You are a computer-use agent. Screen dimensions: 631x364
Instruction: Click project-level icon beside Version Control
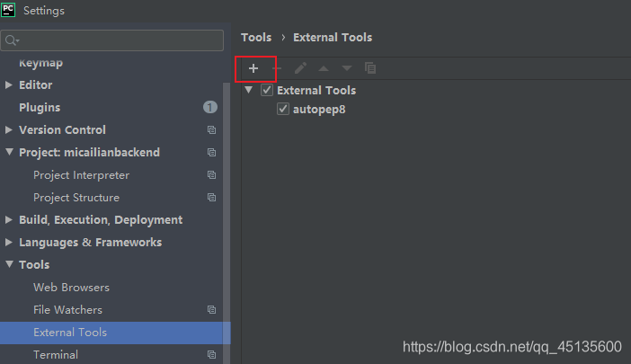pyautogui.click(x=211, y=130)
